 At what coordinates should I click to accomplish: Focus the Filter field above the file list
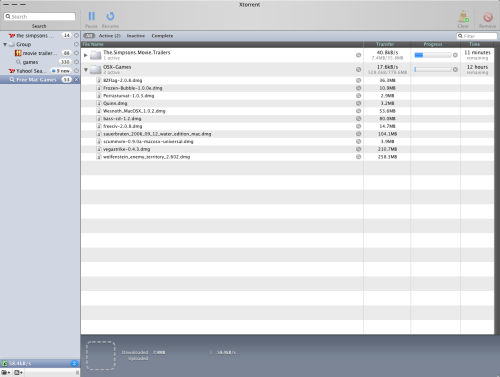coord(477,36)
